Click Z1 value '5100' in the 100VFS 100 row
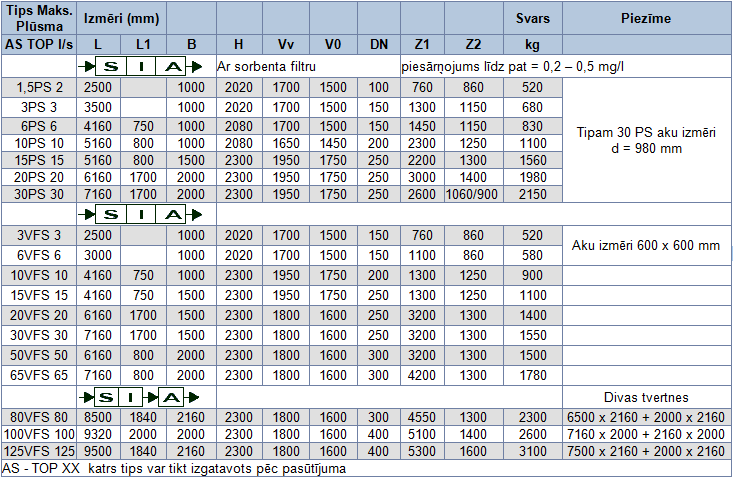 [422, 434]
